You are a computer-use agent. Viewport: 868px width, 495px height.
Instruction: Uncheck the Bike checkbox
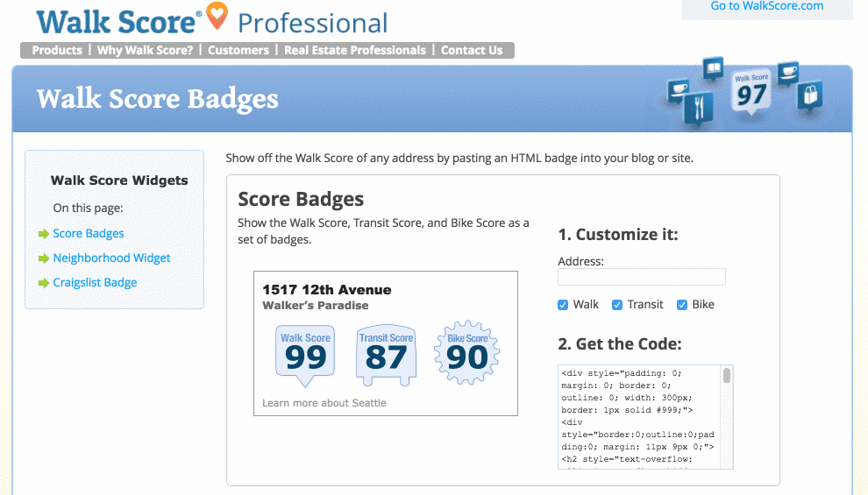[x=682, y=305]
